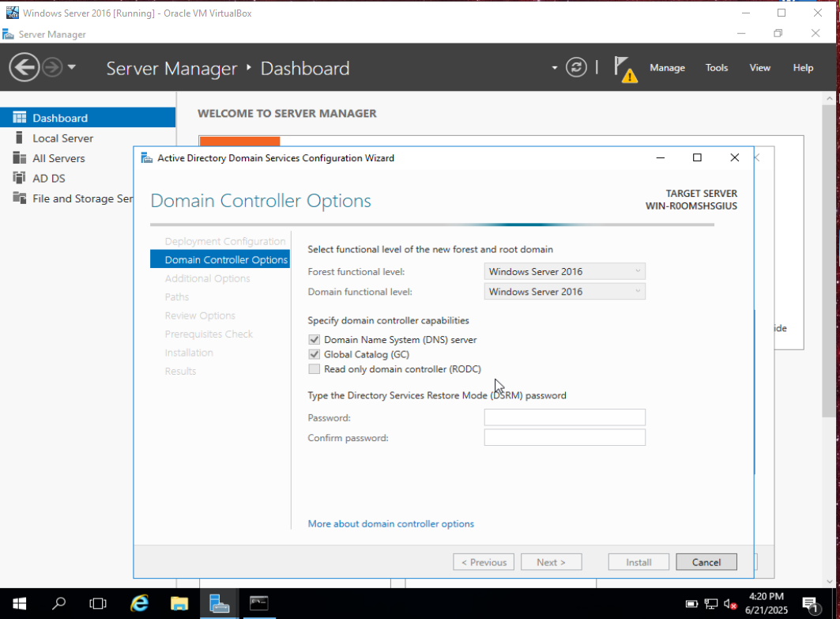
Task: Select Domain Controller Options wizard step
Action: [x=220, y=259]
